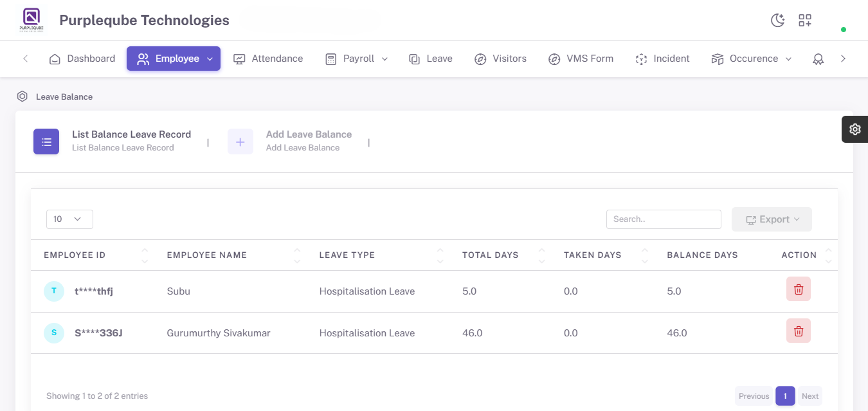Click Hospitalisation Leave in Gurumurthy's row
868x411 pixels.
click(367, 333)
